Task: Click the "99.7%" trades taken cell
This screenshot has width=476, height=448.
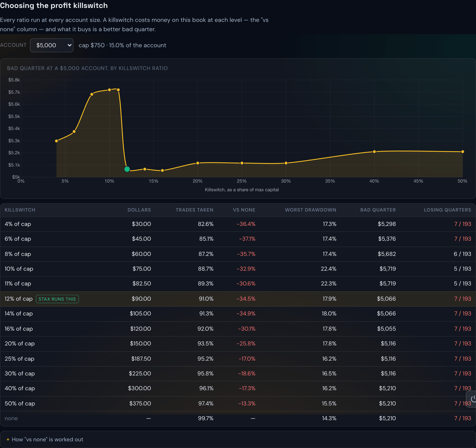Action: 206,419
